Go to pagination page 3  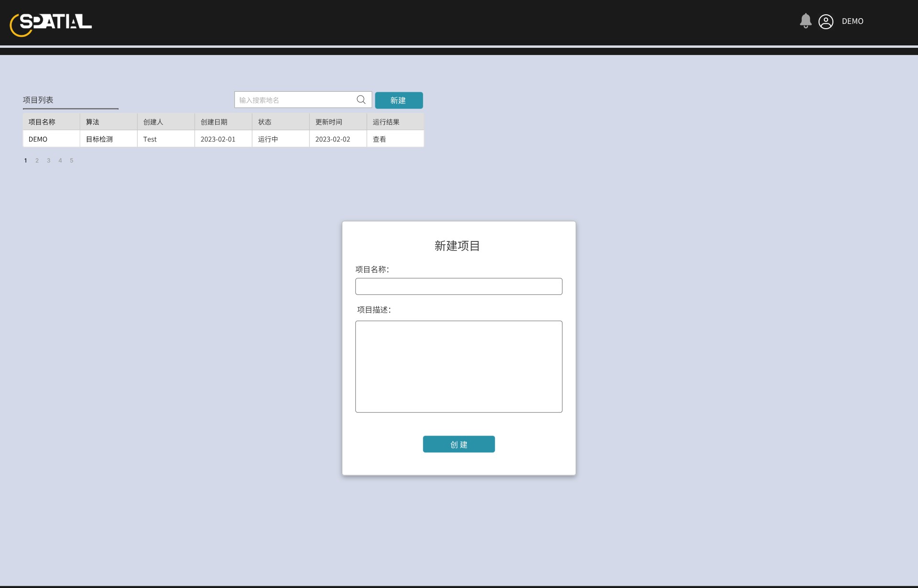pyautogui.click(x=48, y=161)
